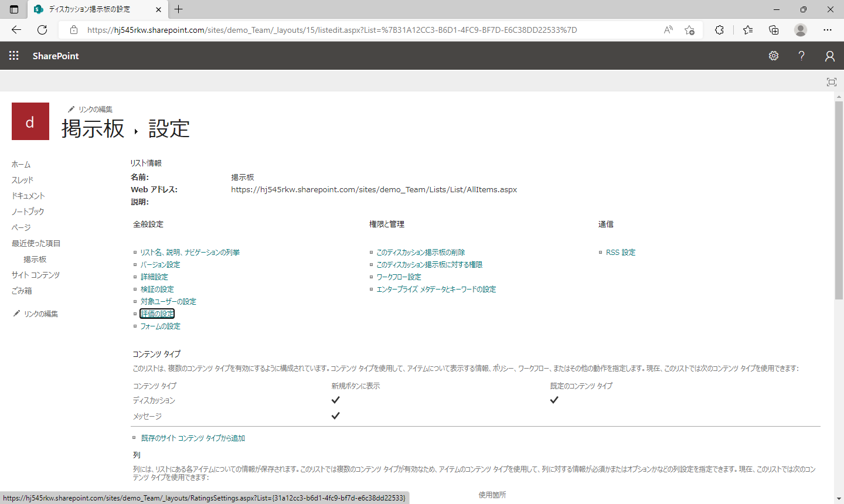
Task: Open browser extensions menu
Action: click(719, 30)
